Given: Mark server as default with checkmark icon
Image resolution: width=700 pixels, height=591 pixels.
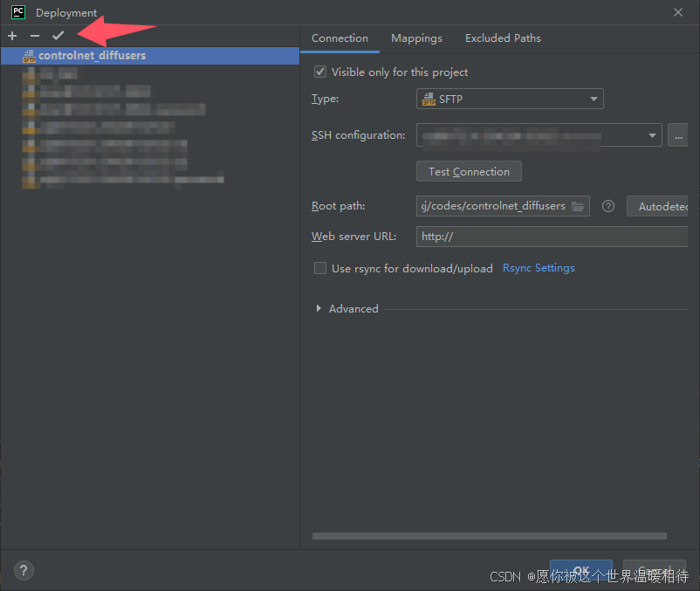Looking at the screenshot, I should (58, 36).
